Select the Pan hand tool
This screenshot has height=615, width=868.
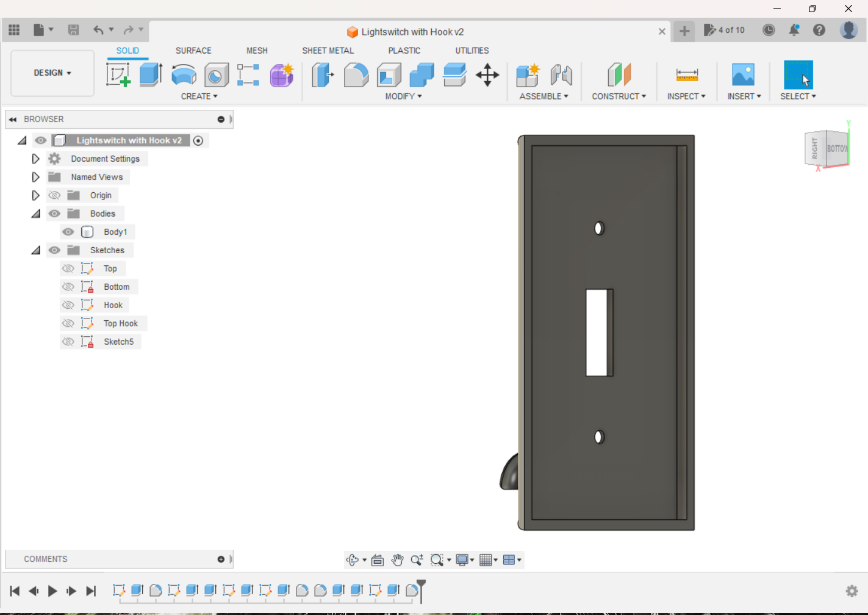click(398, 559)
